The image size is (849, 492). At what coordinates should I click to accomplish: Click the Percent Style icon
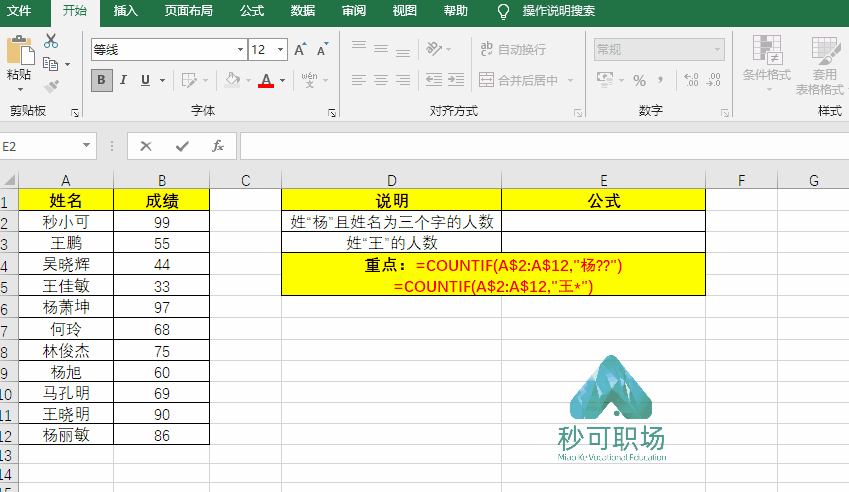(639, 81)
